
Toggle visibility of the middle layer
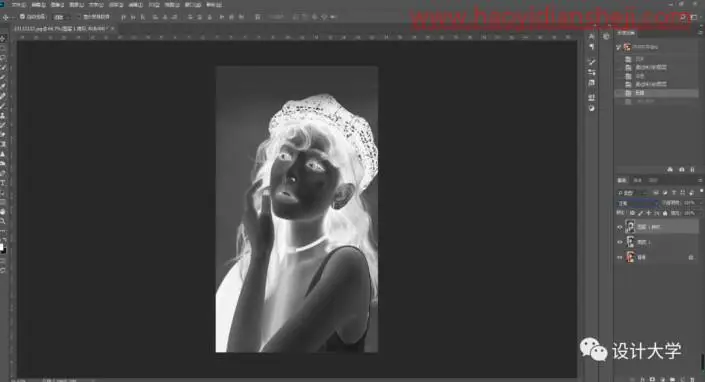(620, 242)
